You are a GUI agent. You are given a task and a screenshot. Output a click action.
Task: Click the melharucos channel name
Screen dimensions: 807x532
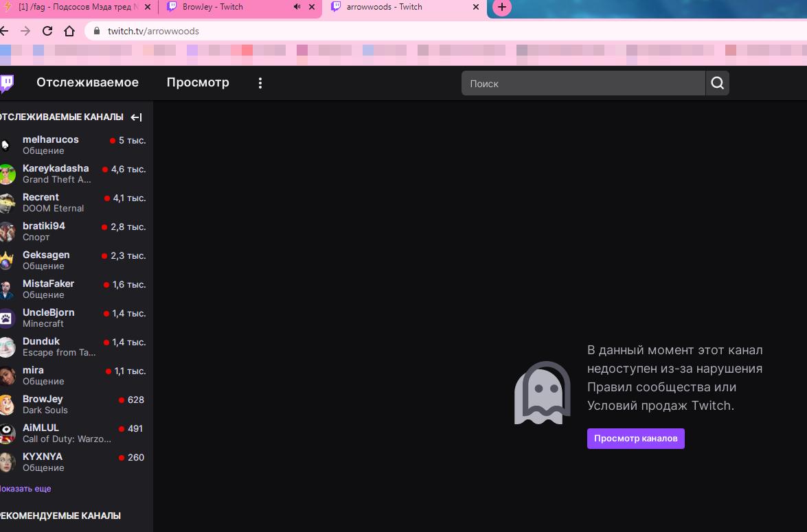[50, 139]
